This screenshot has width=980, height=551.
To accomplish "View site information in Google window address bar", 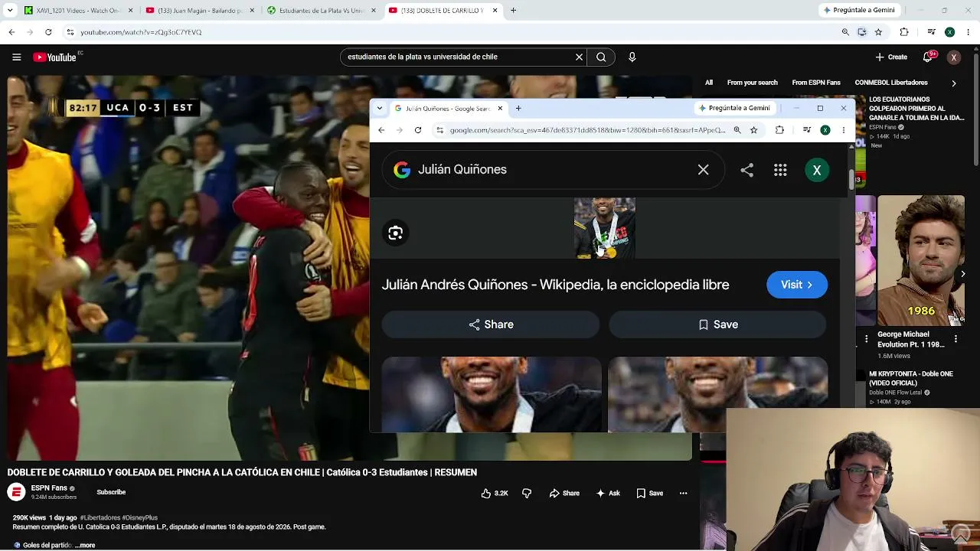I will [439, 130].
